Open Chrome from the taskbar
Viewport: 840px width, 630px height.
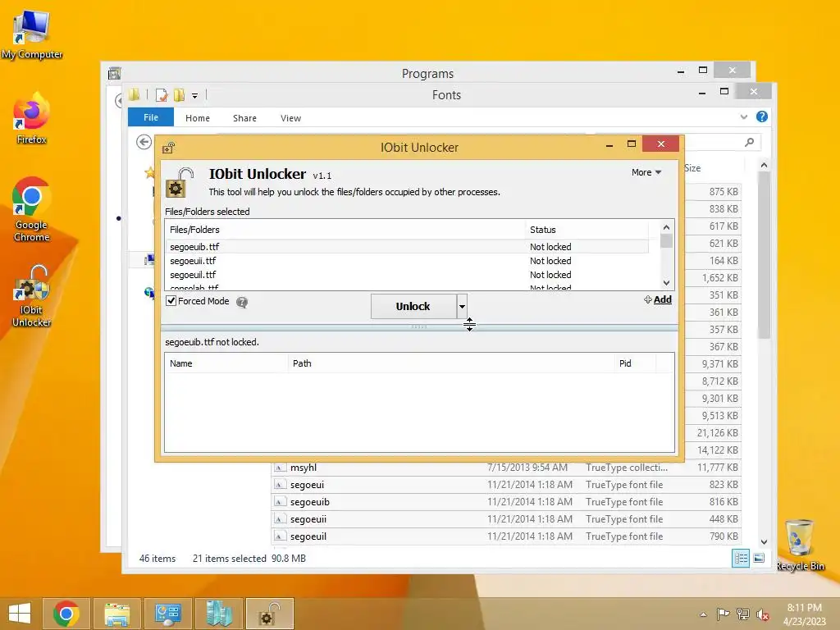(66, 614)
